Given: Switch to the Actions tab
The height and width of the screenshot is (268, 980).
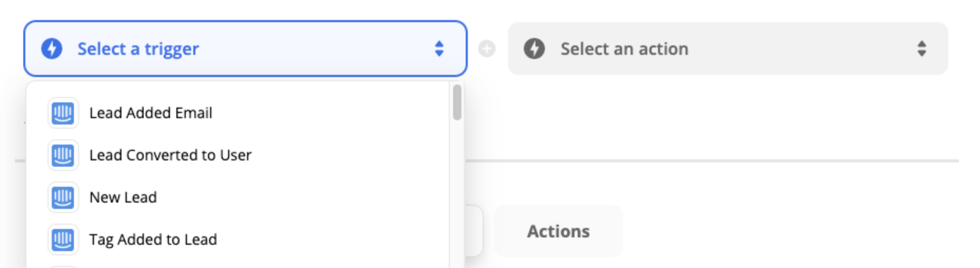Looking at the screenshot, I should coord(558,231).
